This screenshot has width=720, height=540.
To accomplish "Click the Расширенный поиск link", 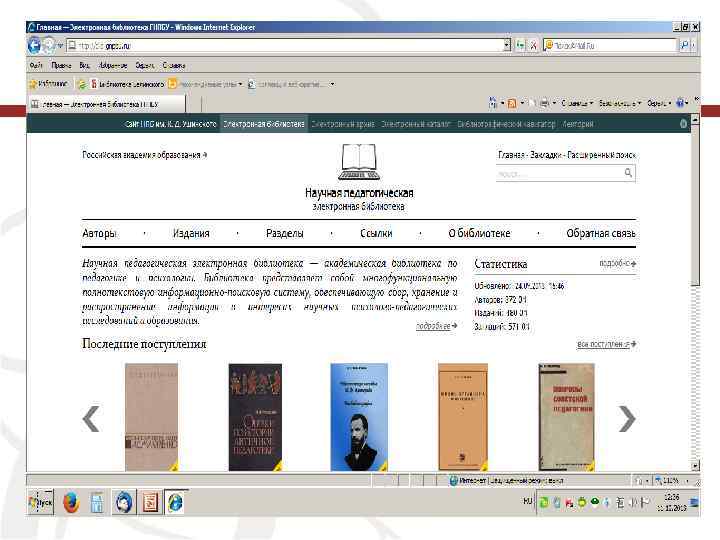I will point(602,155).
